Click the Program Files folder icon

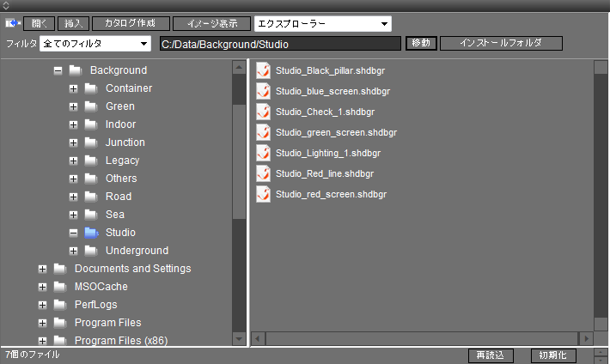[x=60, y=323]
